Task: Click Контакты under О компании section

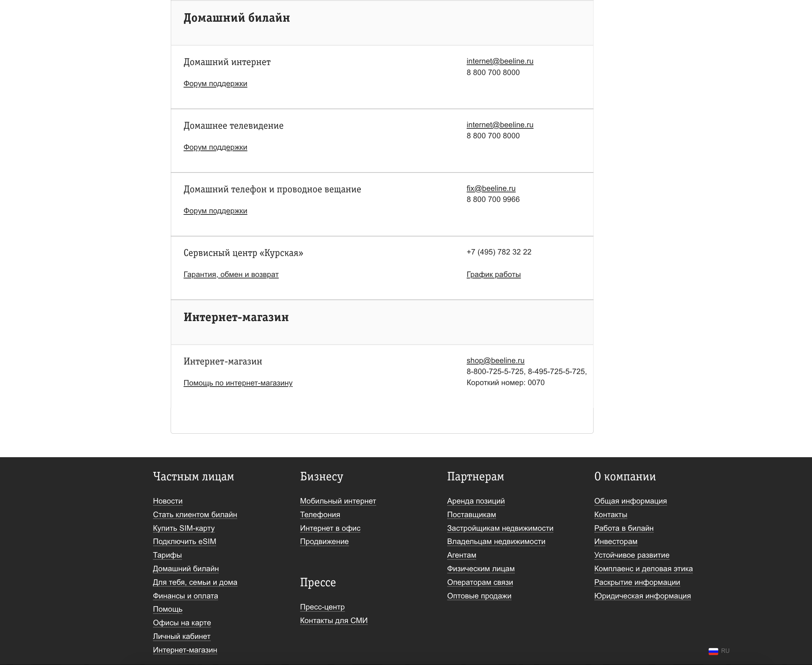Action: [610, 515]
